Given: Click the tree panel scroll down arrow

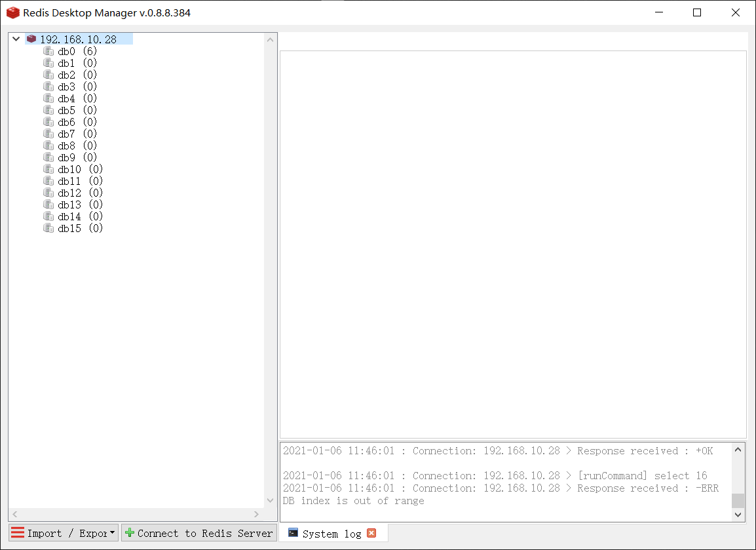Looking at the screenshot, I should point(270,500).
